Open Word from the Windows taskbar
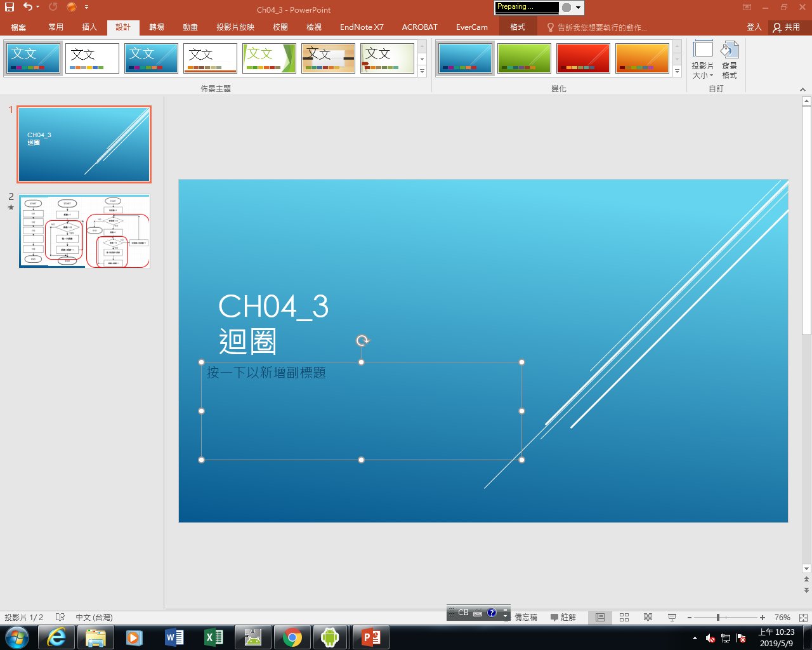The height and width of the screenshot is (650, 812). pyautogui.click(x=174, y=637)
